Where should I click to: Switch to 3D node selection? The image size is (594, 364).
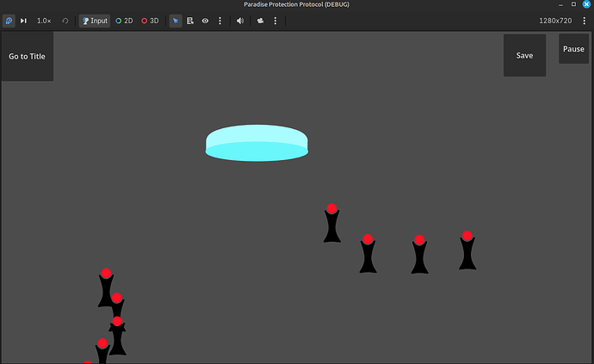150,21
